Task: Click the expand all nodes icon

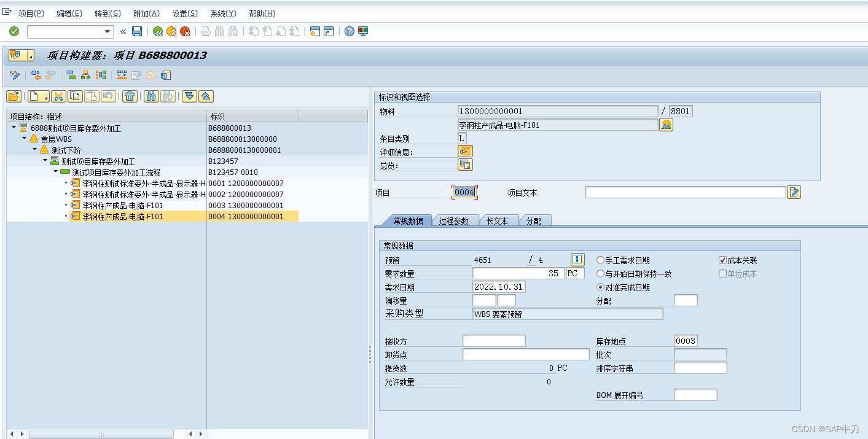Action: (189, 96)
